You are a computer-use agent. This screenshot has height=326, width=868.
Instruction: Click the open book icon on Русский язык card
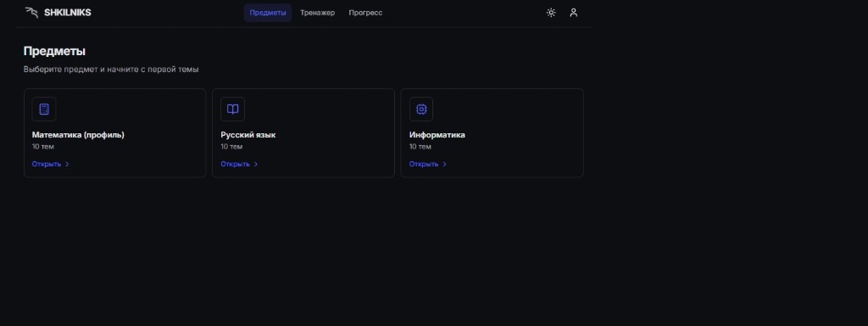(232, 110)
